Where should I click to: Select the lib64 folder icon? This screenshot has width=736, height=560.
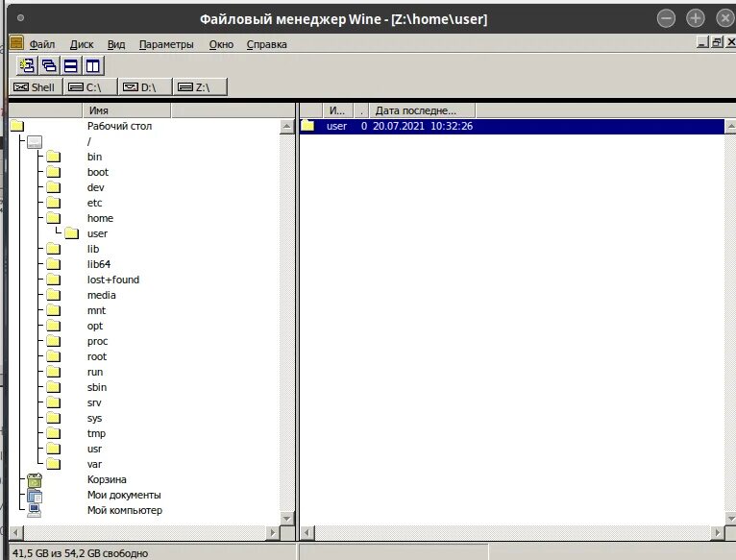click(54, 264)
